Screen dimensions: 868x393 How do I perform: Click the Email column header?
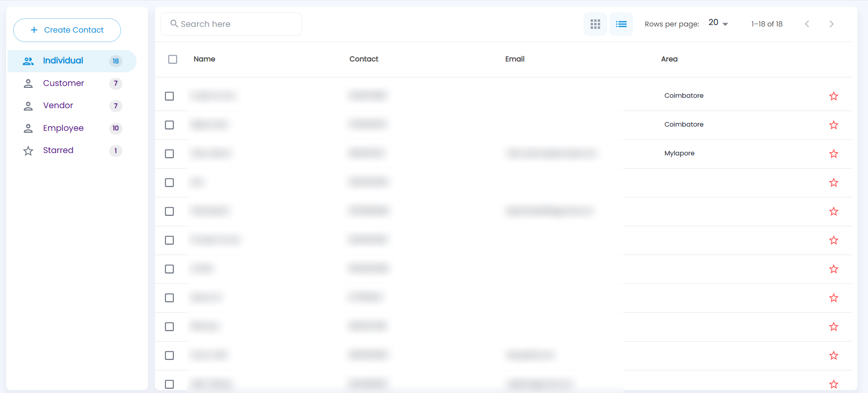515,59
